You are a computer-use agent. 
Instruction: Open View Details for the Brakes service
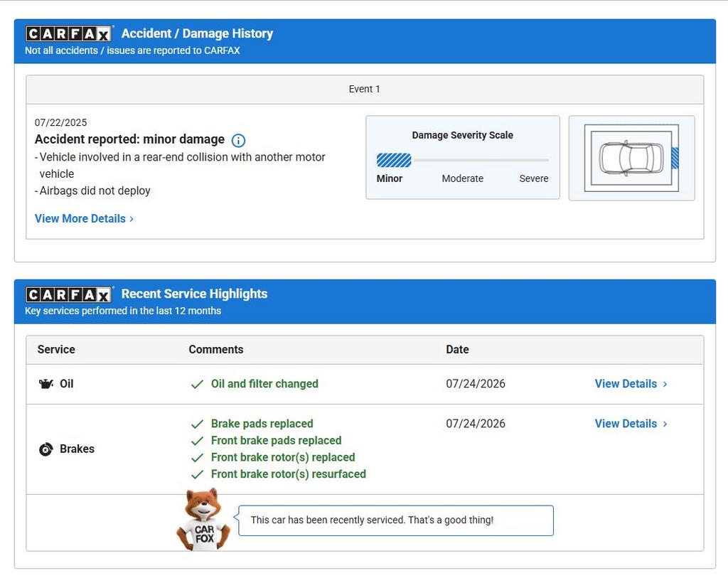(631, 424)
